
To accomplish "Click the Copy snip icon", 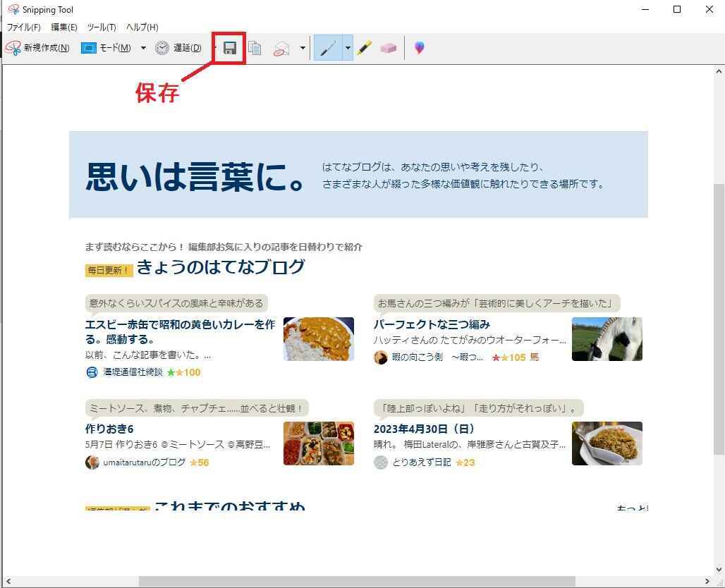I will pos(255,48).
